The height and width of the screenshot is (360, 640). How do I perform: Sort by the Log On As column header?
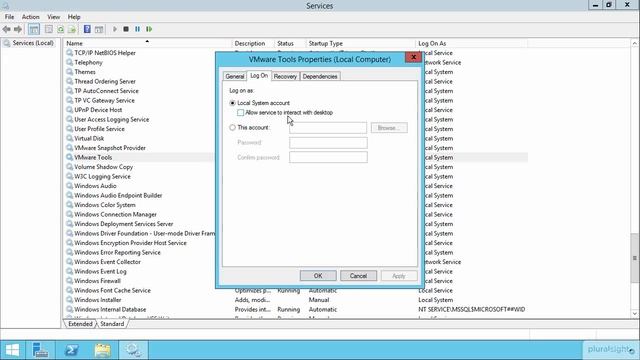[471, 43]
